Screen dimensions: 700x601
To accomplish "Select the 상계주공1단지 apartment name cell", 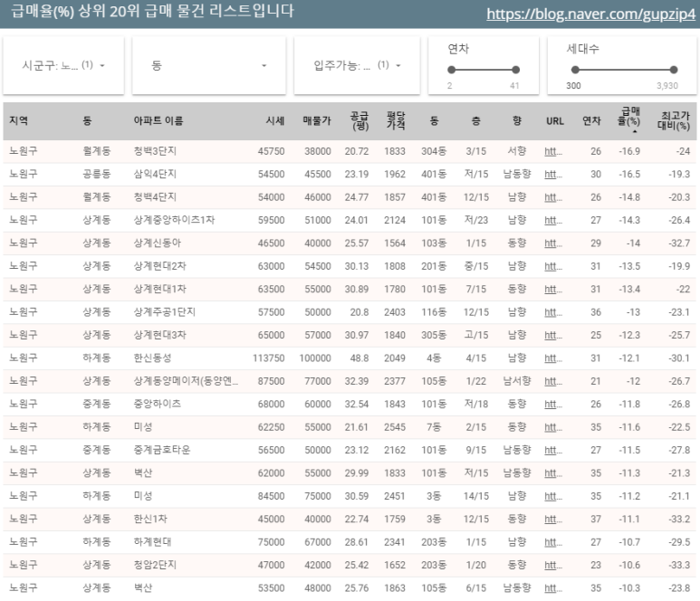I will 164,312.
